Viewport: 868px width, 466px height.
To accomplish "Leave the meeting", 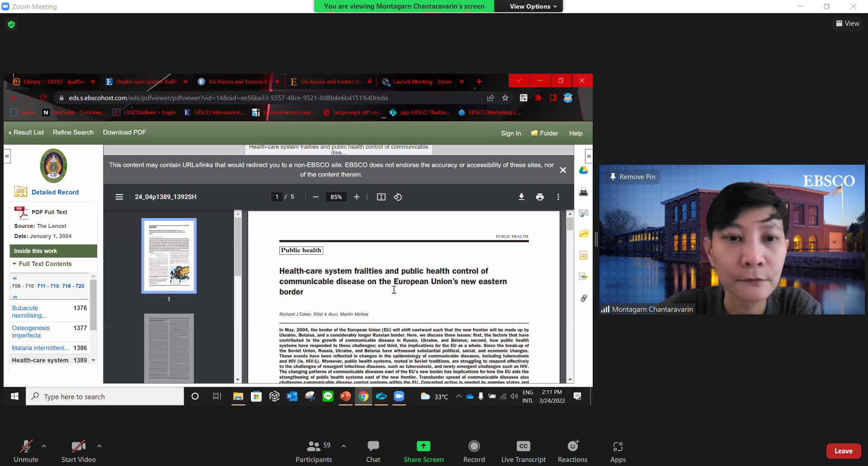I will [843, 451].
